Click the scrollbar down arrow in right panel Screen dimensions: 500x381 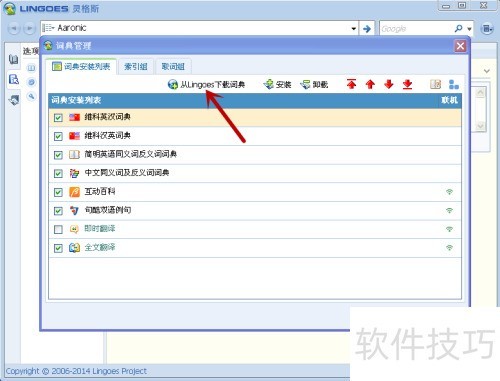click(480, 126)
